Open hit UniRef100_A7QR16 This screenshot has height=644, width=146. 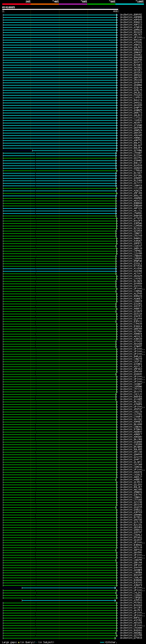click(131, 27)
